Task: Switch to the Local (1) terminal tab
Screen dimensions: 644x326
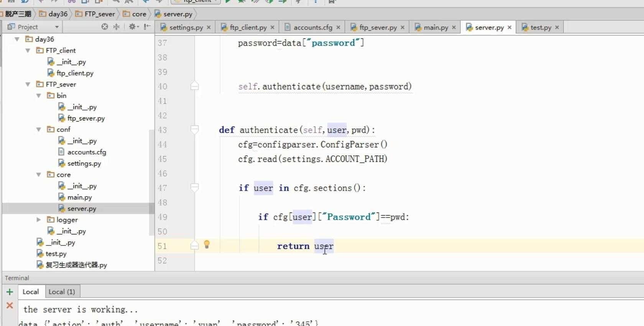Action: click(62, 292)
